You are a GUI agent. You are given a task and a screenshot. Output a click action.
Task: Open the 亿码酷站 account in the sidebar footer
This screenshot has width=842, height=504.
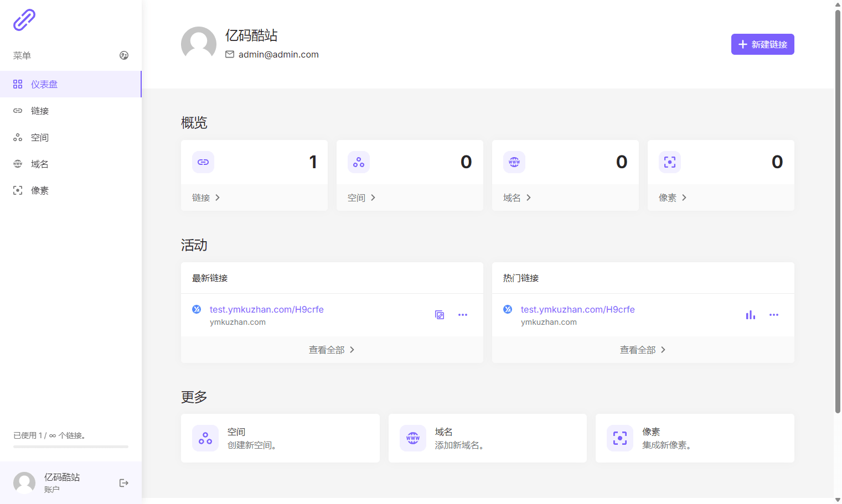(x=62, y=482)
